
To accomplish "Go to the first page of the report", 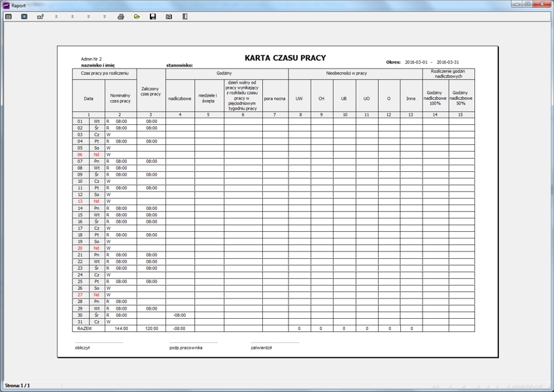I will [x=56, y=16].
